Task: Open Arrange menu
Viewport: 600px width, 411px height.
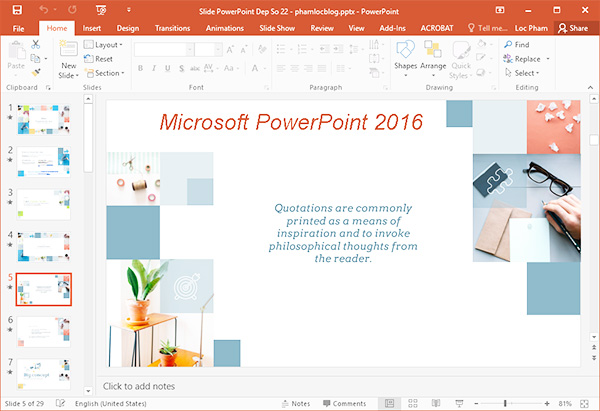Action: coord(433,58)
